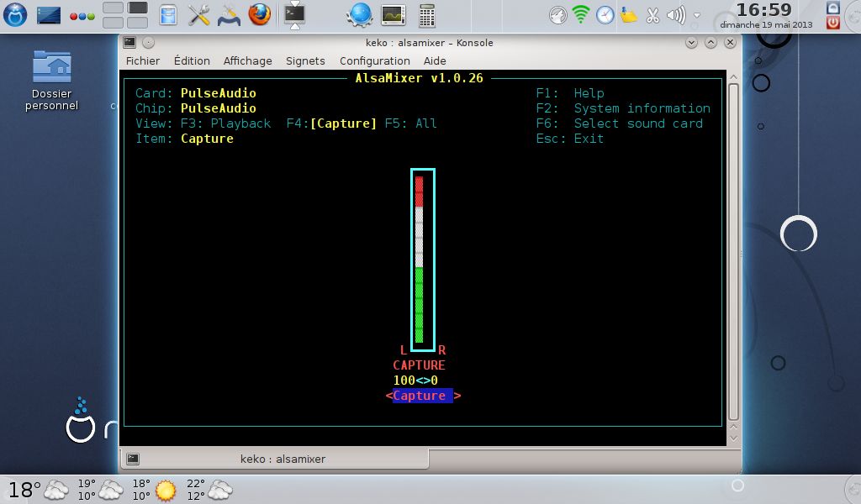Click the Capture volume level bar

(x=422, y=260)
